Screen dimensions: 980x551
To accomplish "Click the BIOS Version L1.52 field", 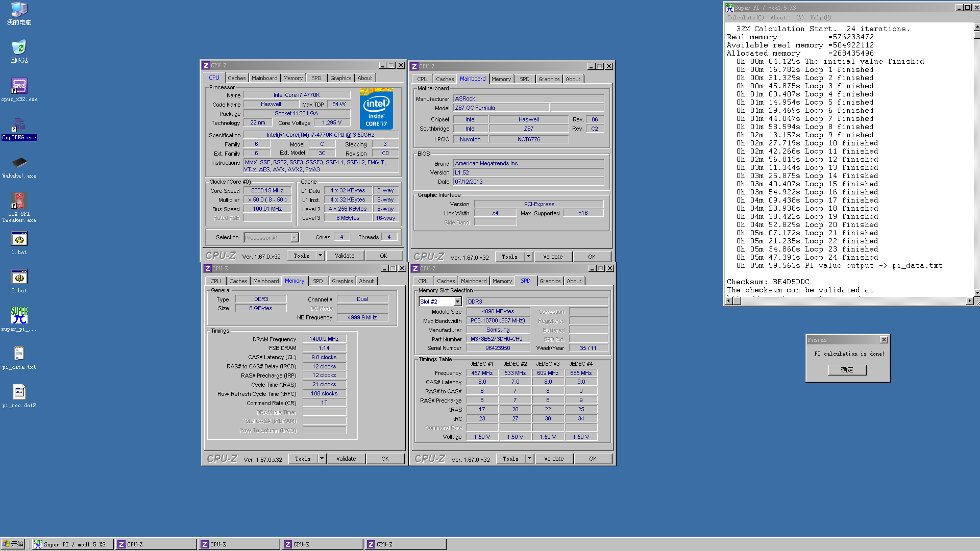I will [x=528, y=172].
